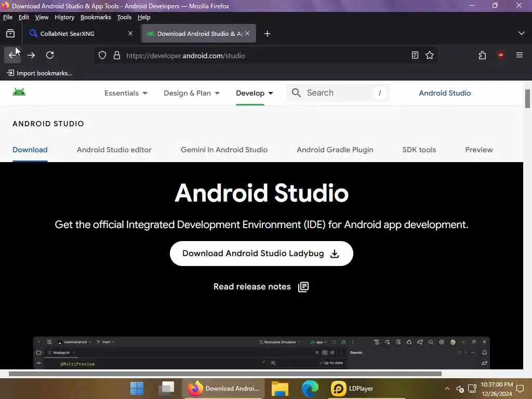Viewport: 532px width, 399px height.
Task: Click the Android Developers logo
Action: point(19,92)
